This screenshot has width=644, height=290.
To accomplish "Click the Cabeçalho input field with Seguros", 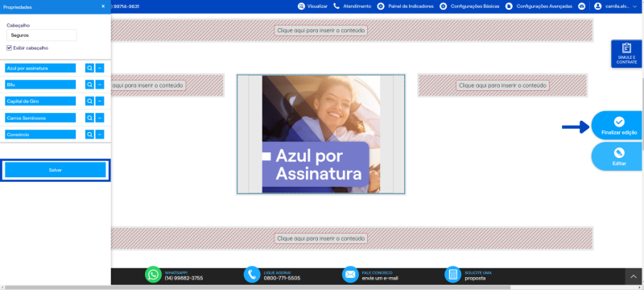I will pyautogui.click(x=42, y=35).
